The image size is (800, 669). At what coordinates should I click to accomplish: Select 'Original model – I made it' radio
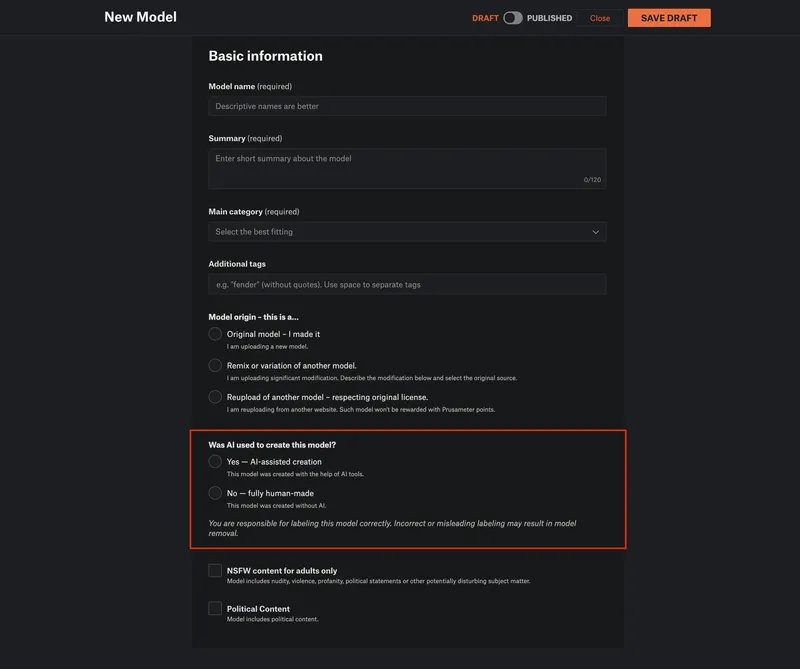pyautogui.click(x=215, y=334)
